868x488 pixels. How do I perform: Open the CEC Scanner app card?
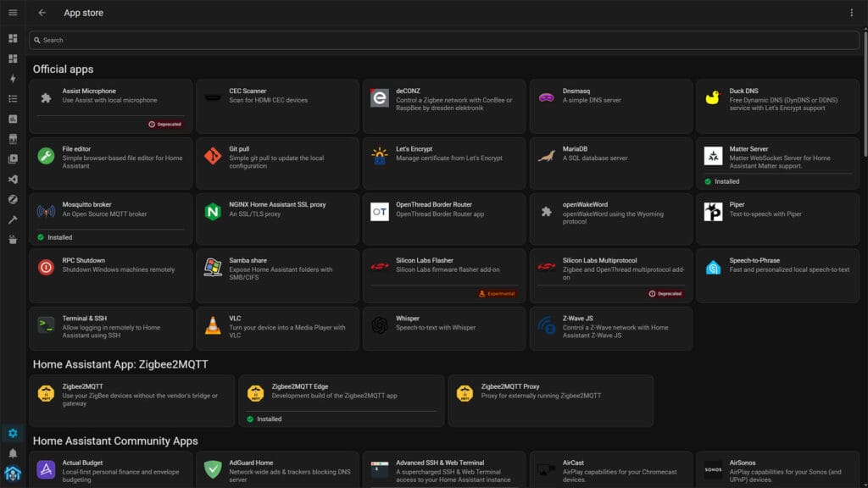[277, 106]
